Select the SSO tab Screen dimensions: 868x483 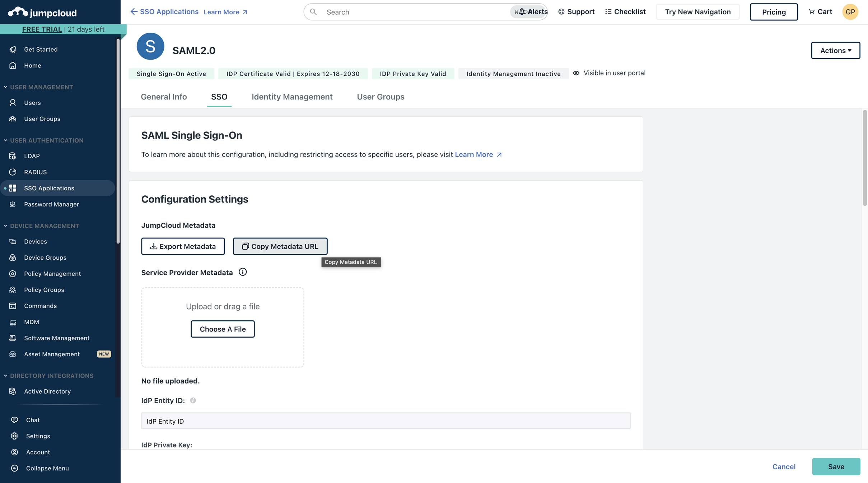219,97
